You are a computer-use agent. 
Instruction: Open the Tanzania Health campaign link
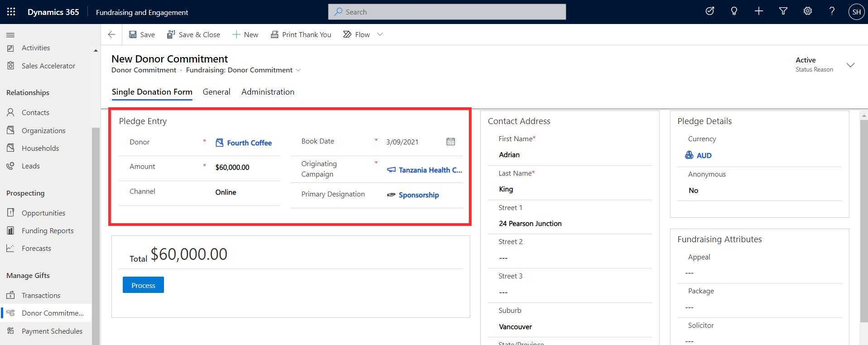point(430,170)
